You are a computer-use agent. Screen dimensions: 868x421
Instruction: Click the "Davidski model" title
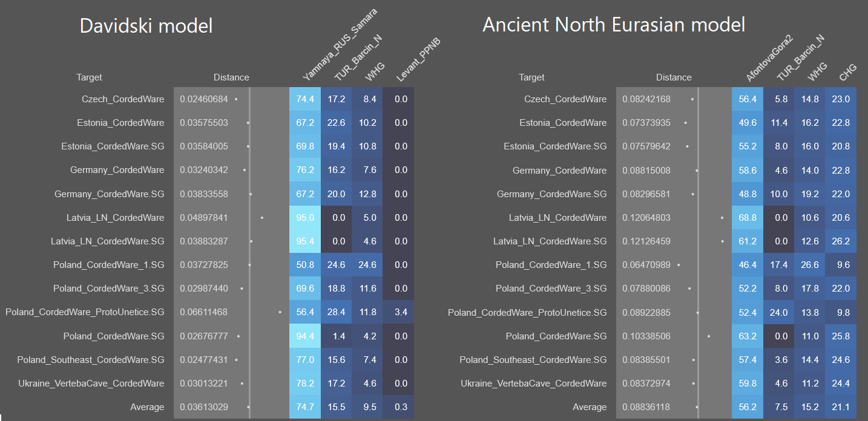146,26
